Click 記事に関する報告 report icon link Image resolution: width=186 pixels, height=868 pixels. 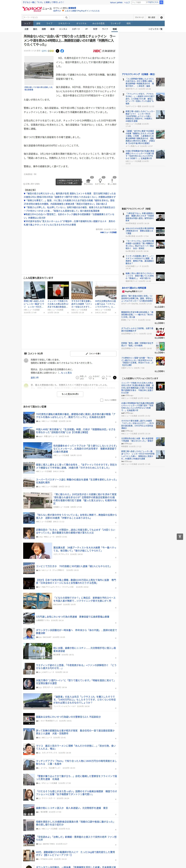click(x=32, y=184)
